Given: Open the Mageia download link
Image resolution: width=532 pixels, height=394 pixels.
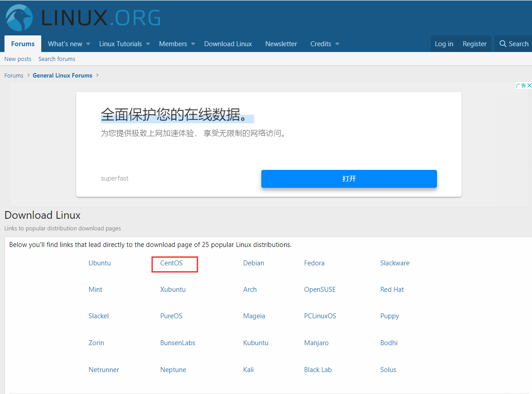Looking at the screenshot, I should pyautogui.click(x=254, y=316).
